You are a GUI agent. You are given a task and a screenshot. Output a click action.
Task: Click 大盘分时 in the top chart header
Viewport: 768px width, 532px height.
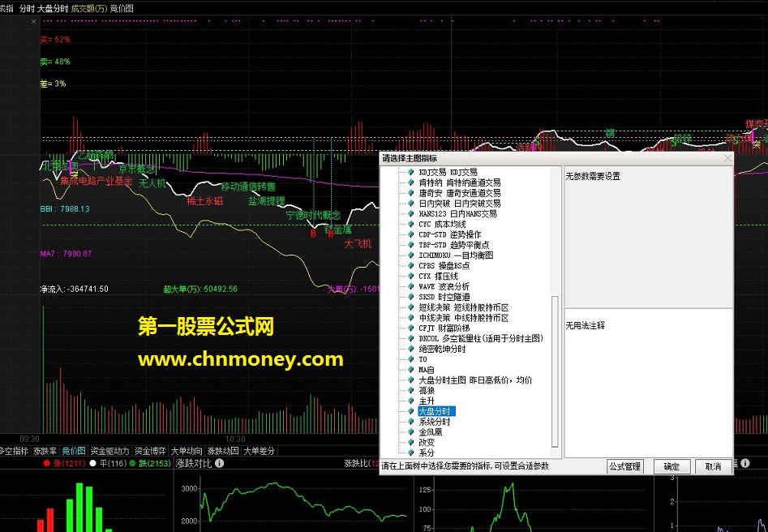[53, 8]
